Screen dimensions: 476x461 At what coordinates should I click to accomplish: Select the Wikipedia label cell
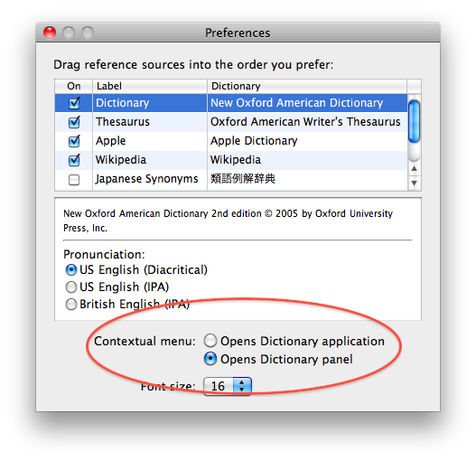121,160
